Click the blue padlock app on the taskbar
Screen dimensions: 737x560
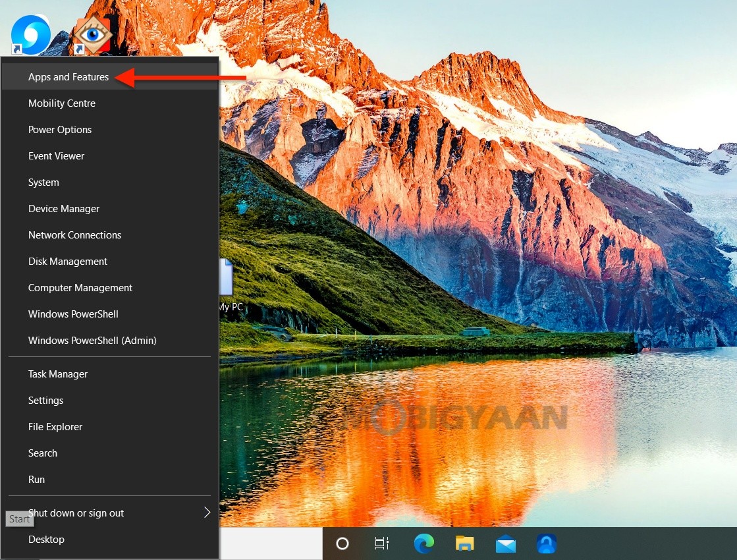click(547, 544)
